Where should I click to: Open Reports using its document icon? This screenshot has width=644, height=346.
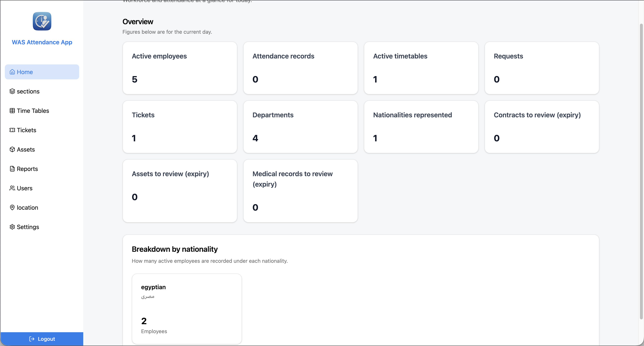click(12, 169)
